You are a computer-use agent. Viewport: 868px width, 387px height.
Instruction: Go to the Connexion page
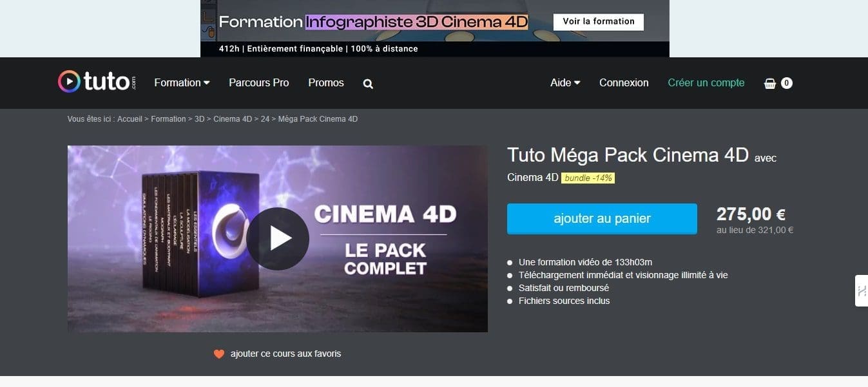click(624, 82)
